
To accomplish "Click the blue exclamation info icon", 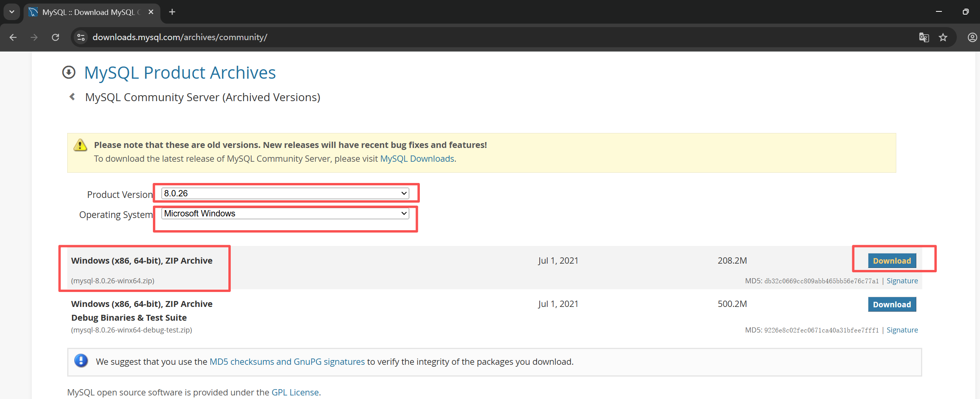I will coord(81,360).
